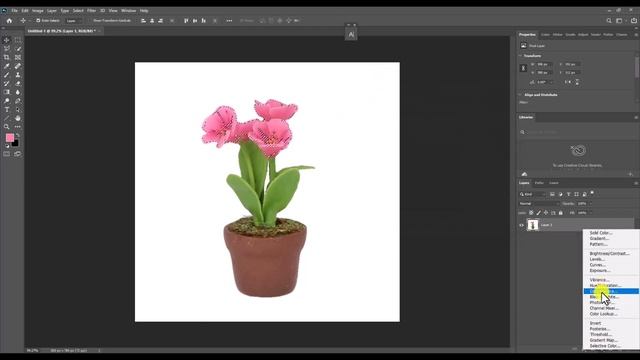Select the Frame tool

tap(18, 58)
